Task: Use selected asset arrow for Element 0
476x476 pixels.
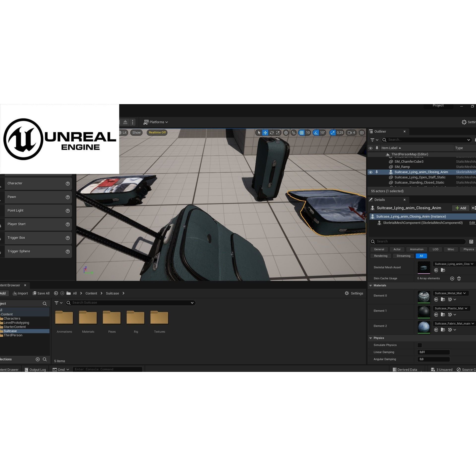Action: coord(436,299)
